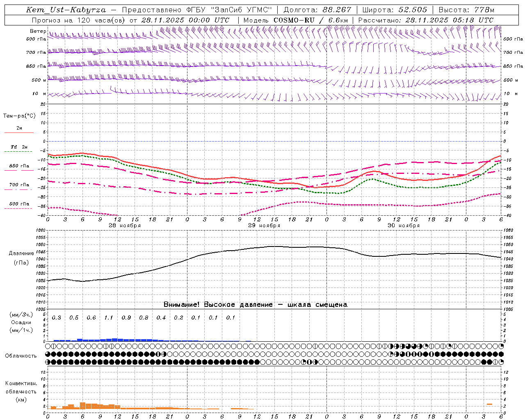Viewport: 525px width, 420px height.
Task: Click the Конвективн. облачность label
Action: pyautogui.click(x=21, y=388)
